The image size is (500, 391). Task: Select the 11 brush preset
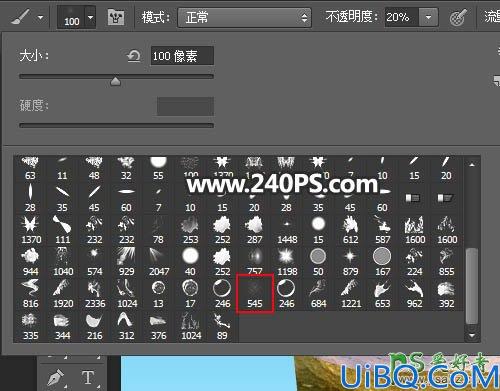[62, 169]
